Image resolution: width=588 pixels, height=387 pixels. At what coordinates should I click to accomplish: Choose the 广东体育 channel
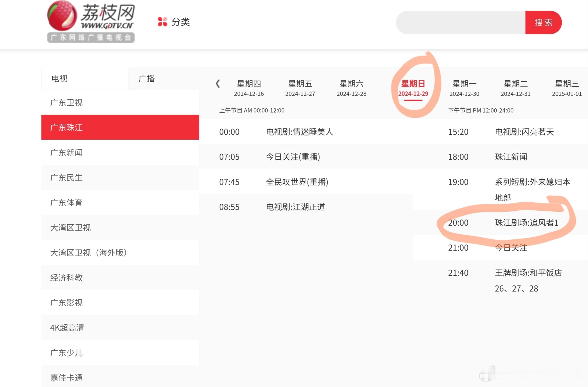pyautogui.click(x=120, y=202)
